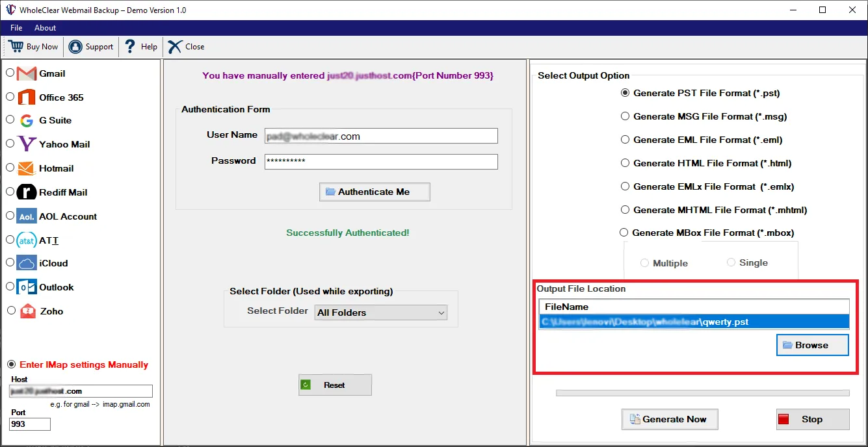Choose the Outlook icon in the provider list
The image size is (868, 447).
tap(27, 287)
